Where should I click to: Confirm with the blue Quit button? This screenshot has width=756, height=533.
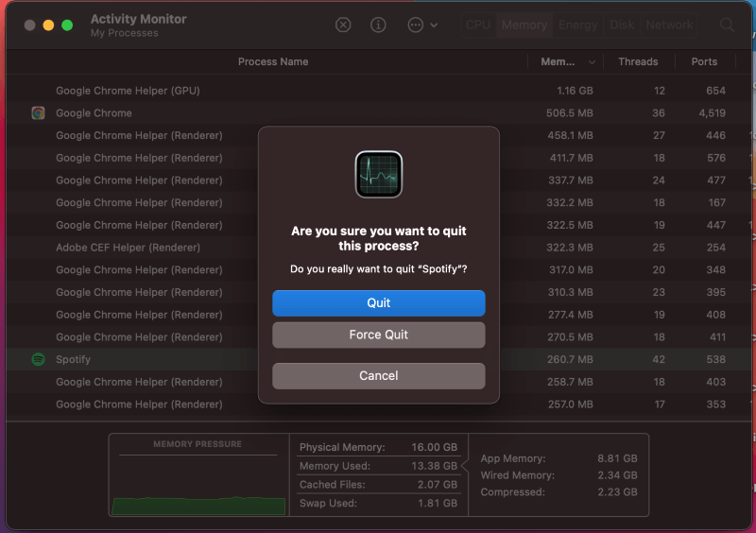(379, 303)
